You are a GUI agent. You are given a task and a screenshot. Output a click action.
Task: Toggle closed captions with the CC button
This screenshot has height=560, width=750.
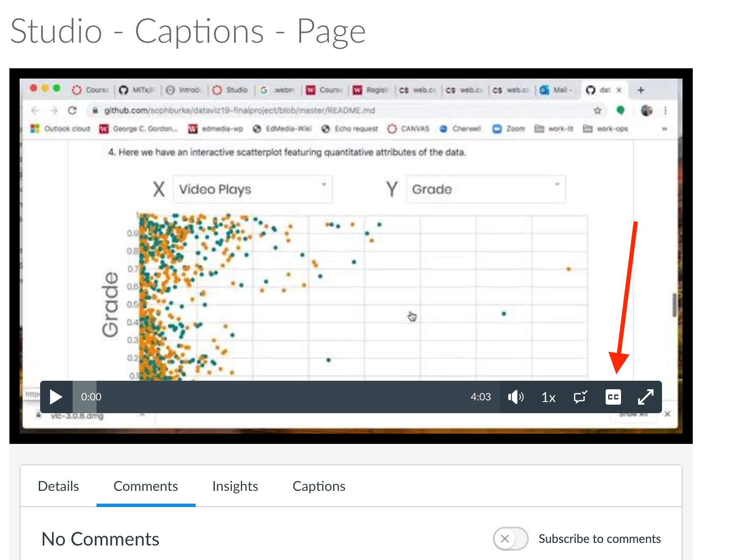pyautogui.click(x=613, y=397)
